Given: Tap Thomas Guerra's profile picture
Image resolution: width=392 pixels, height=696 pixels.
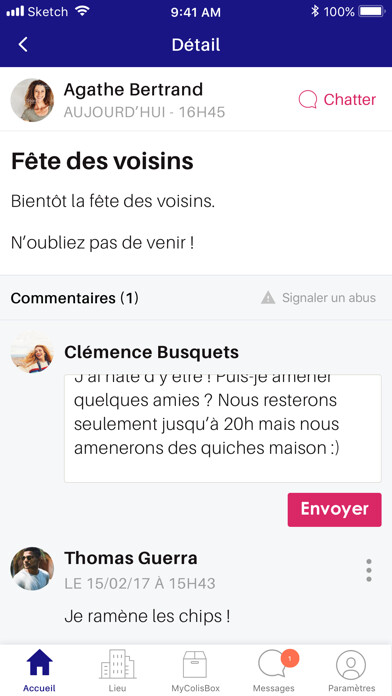Looking at the screenshot, I should click(32, 569).
